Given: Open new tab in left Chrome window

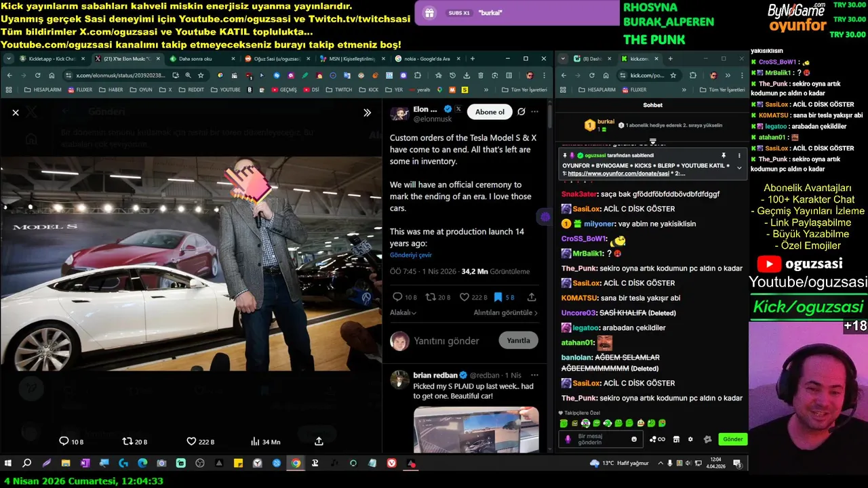Looking at the screenshot, I should click(473, 59).
